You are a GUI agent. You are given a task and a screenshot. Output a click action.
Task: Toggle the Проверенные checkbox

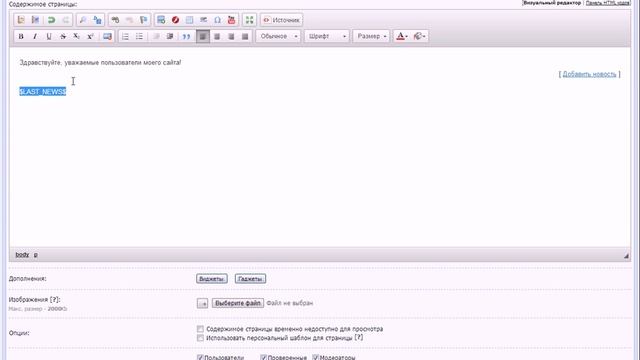(263, 358)
